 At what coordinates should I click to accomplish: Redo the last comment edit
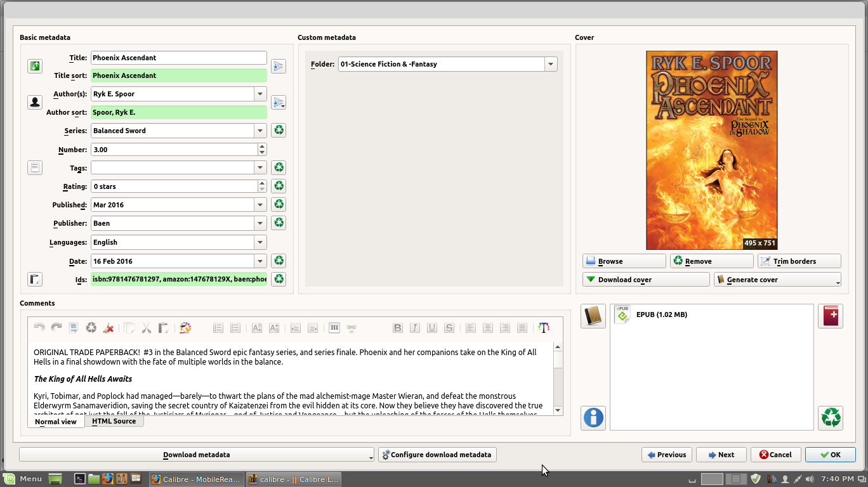(56, 328)
